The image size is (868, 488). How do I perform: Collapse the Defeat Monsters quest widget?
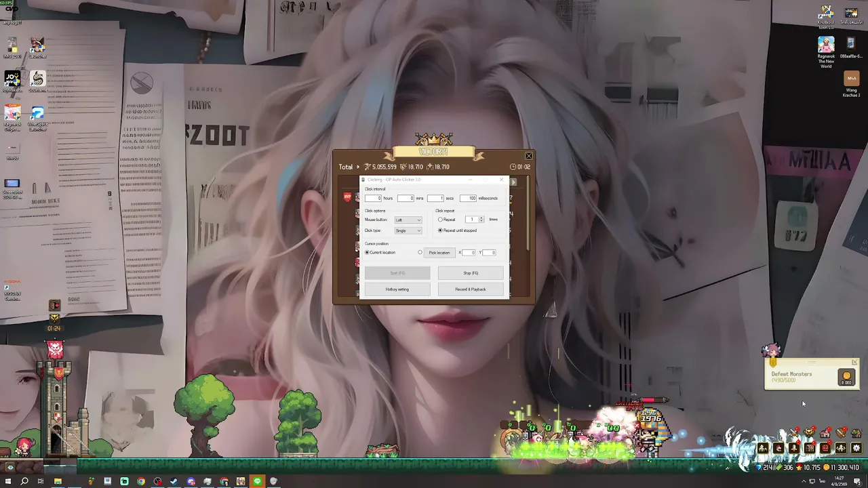coord(854,362)
